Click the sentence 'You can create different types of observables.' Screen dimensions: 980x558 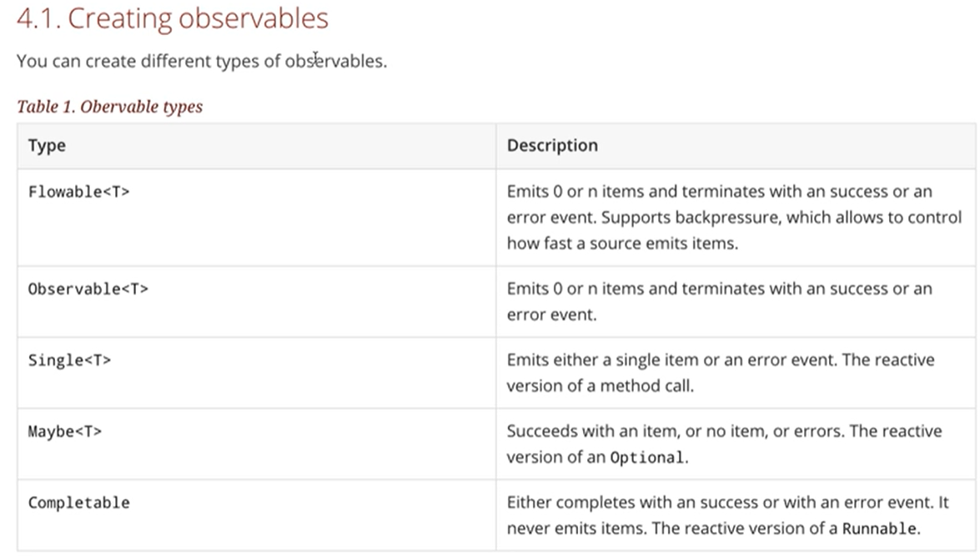coord(201,62)
